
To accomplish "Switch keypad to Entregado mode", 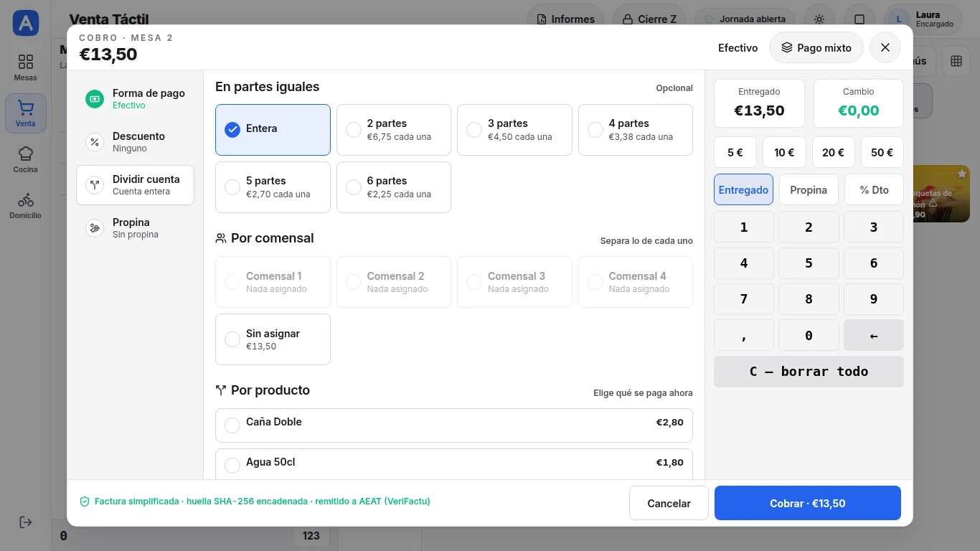I will (743, 189).
